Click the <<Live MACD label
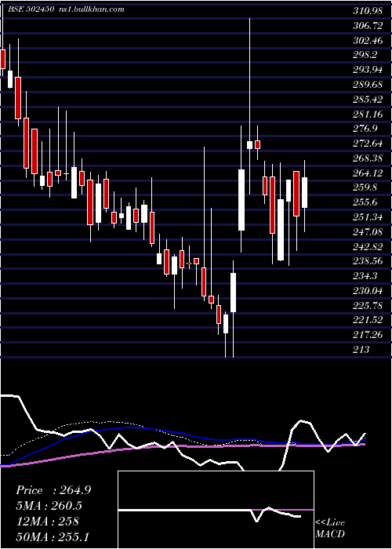 [x=330, y=529]
